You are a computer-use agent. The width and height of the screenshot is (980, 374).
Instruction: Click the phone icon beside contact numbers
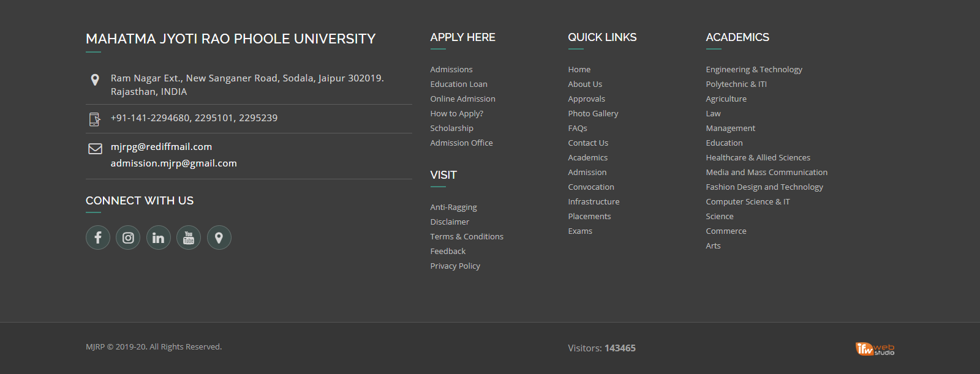tap(95, 119)
